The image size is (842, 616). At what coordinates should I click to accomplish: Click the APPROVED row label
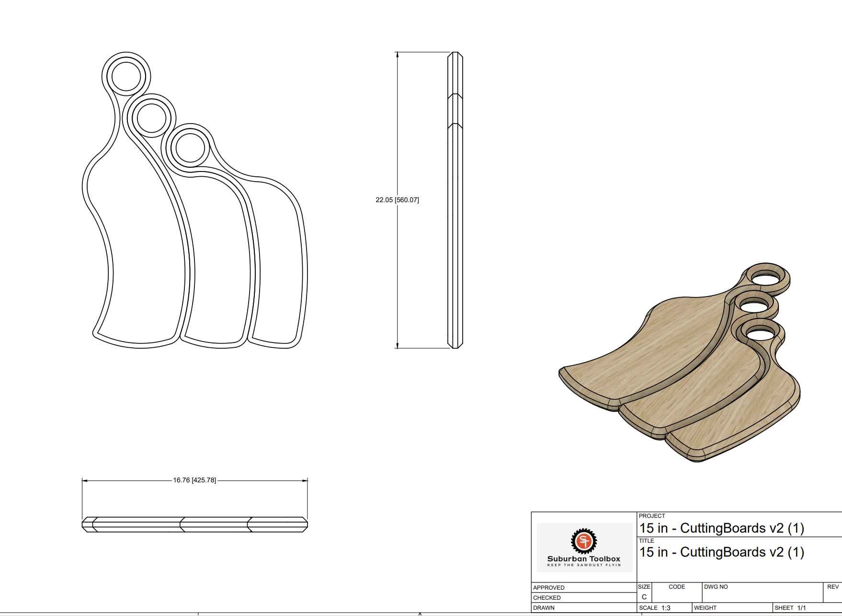coord(549,588)
